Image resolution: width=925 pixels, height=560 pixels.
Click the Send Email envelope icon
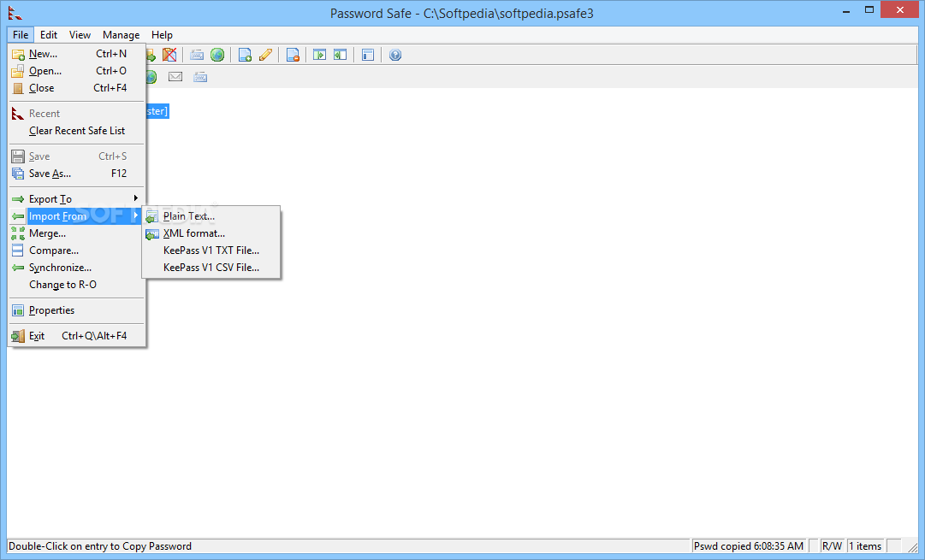click(175, 77)
